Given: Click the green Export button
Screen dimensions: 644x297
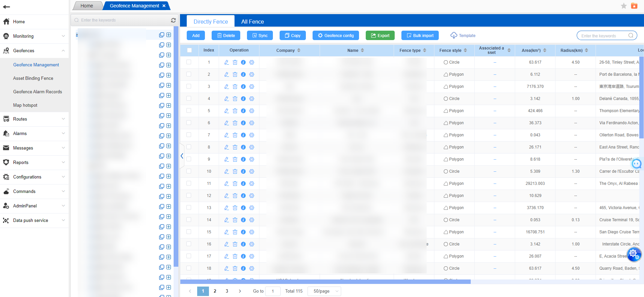Looking at the screenshot, I should (380, 35).
